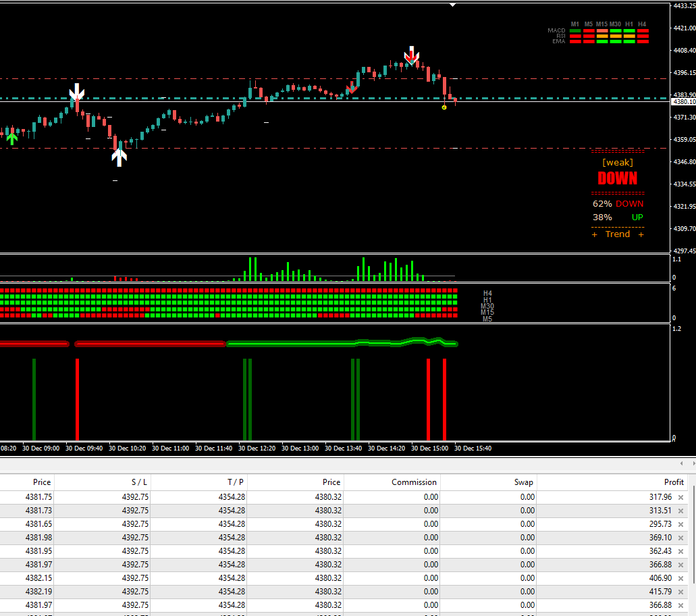
Task: Click the Swap column header
Action: 523,482
